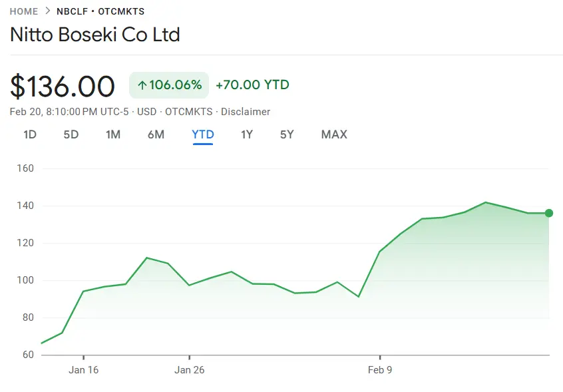Select the 106.06% change badge

(169, 85)
